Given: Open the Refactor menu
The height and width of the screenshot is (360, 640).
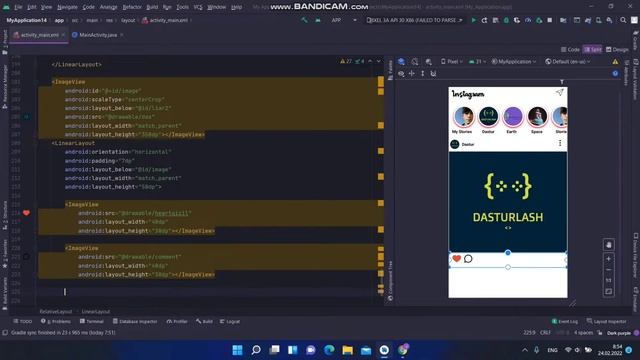Looking at the screenshot, I should 132,7.
